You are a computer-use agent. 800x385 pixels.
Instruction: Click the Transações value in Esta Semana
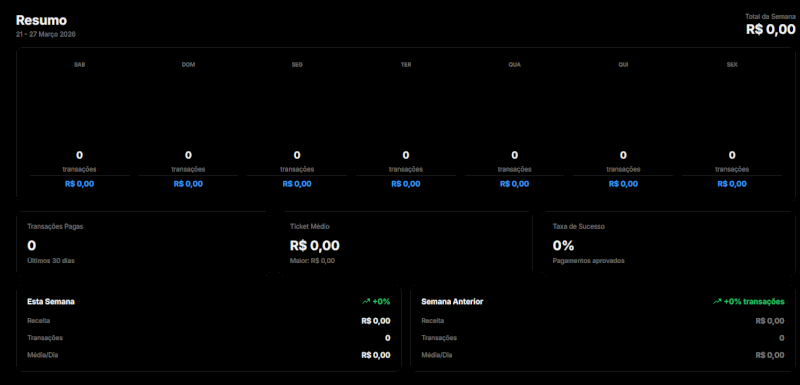pyautogui.click(x=388, y=338)
